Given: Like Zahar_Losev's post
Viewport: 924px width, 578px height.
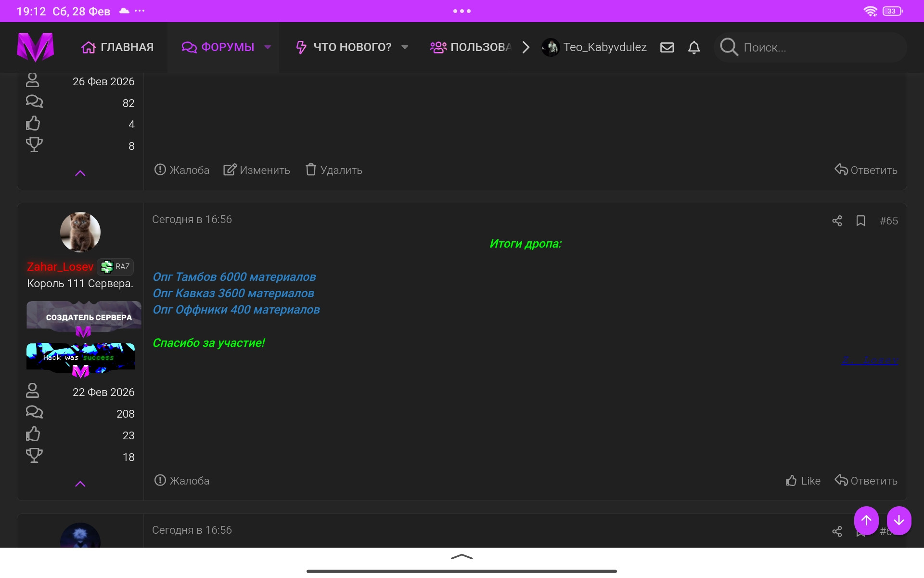Looking at the screenshot, I should [803, 481].
